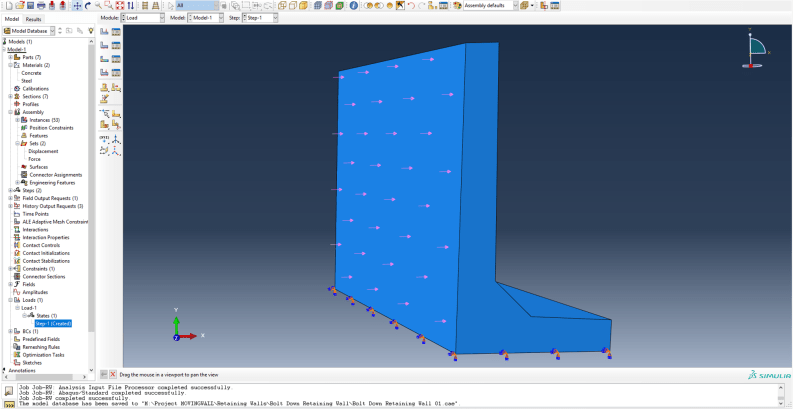Switch to the Results tab
The width and height of the screenshot is (800, 409).
tap(33, 19)
